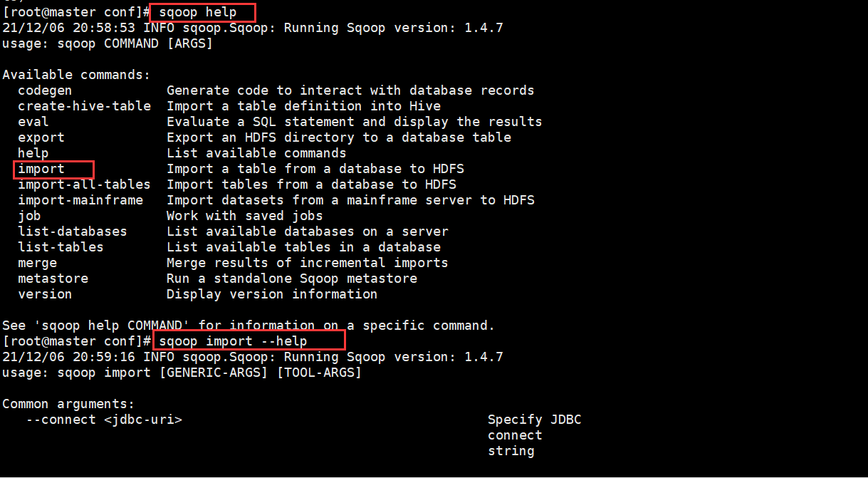Click the 'Display version information' description
The width and height of the screenshot is (868, 478).
click(x=272, y=294)
